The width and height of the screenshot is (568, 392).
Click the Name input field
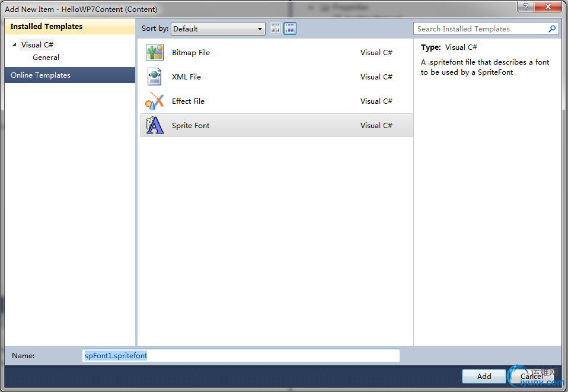tap(241, 355)
